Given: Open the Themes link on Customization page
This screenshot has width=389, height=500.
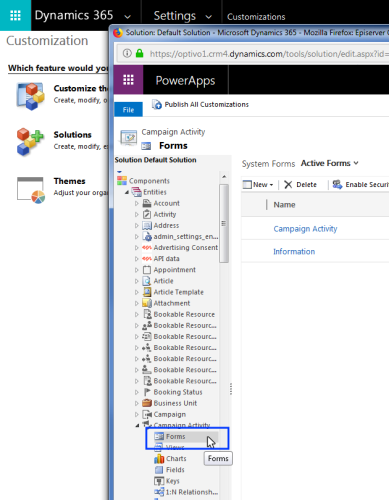Looking at the screenshot, I should click(69, 181).
